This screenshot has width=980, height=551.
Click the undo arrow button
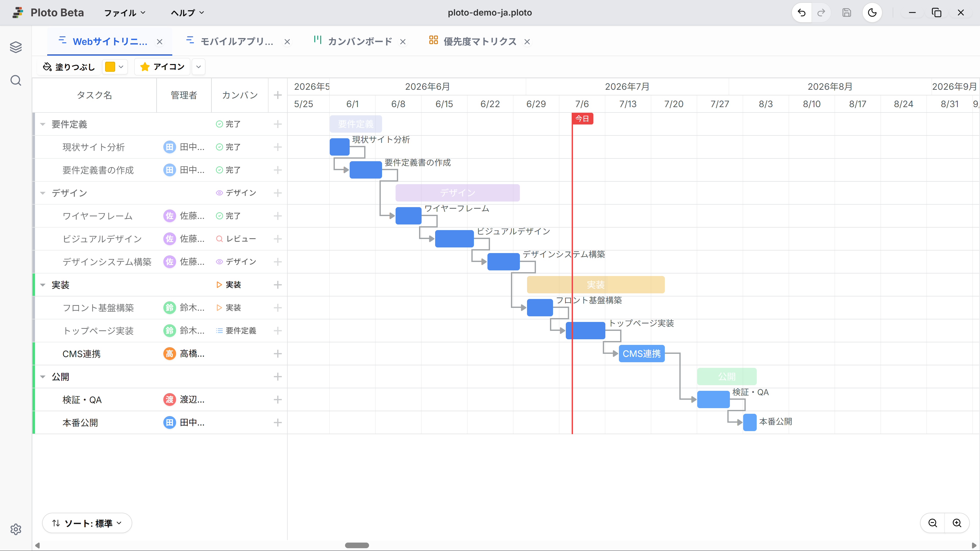tap(802, 12)
